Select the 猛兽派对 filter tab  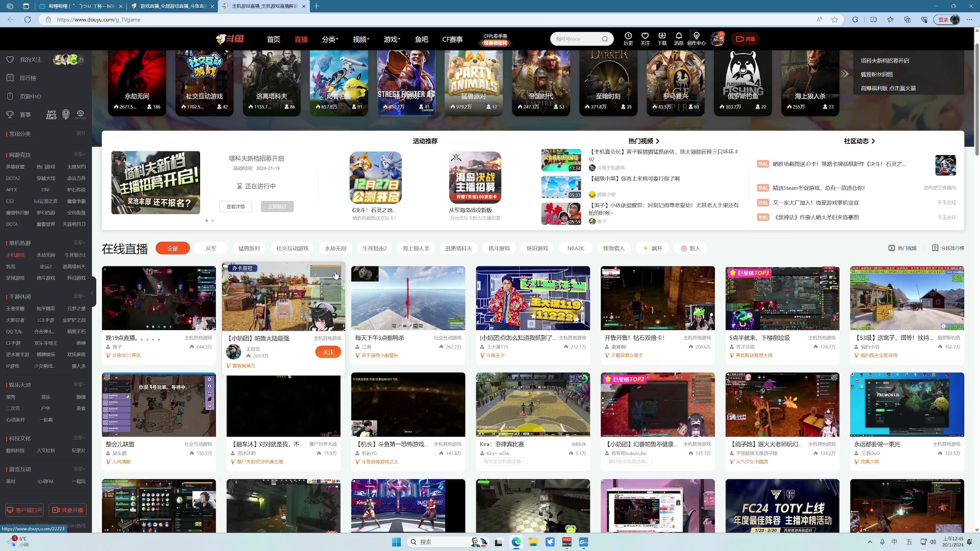[249, 248]
